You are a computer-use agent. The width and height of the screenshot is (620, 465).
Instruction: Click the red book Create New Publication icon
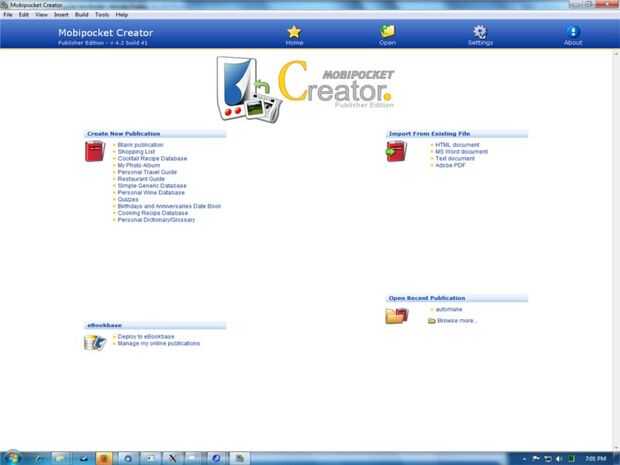95,151
